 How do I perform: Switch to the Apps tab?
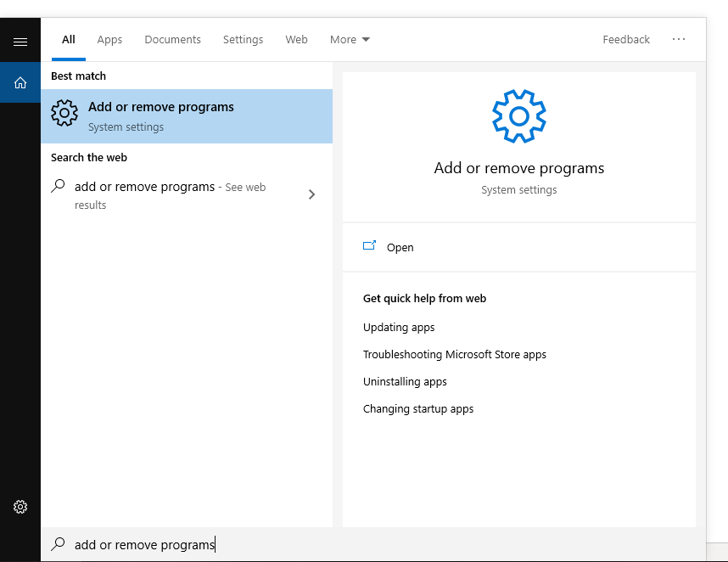[x=109, y=39]
